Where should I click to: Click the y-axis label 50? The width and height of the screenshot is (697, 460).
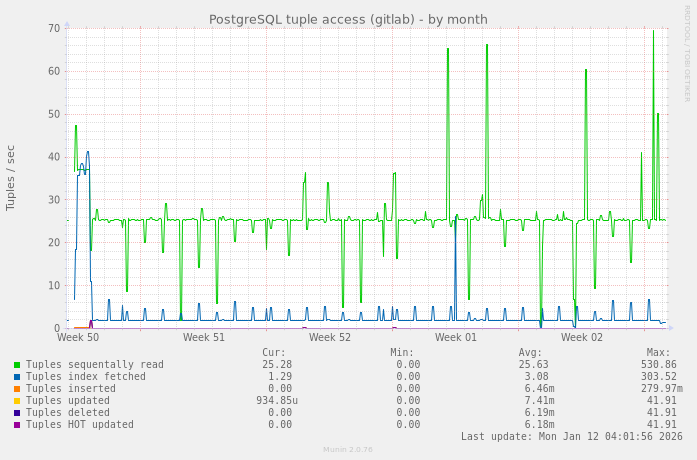tap(54, 114)
